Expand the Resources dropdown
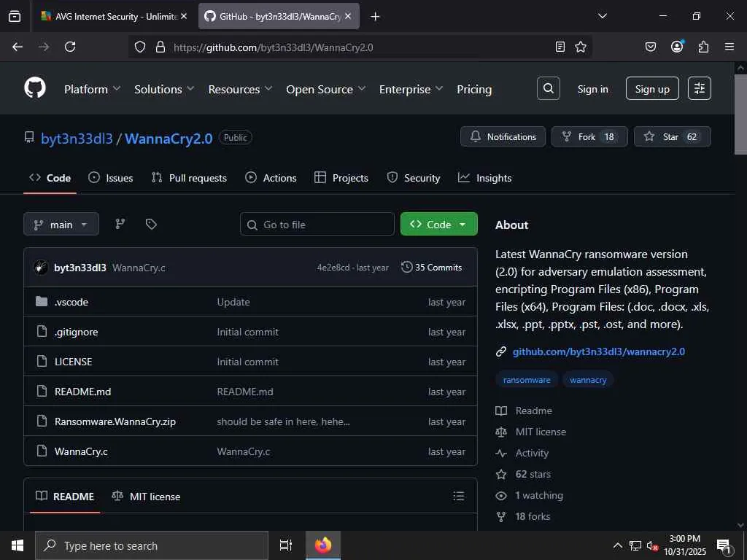Image resolution: width=747 pixels, height=560 pixels. point(240,89)
